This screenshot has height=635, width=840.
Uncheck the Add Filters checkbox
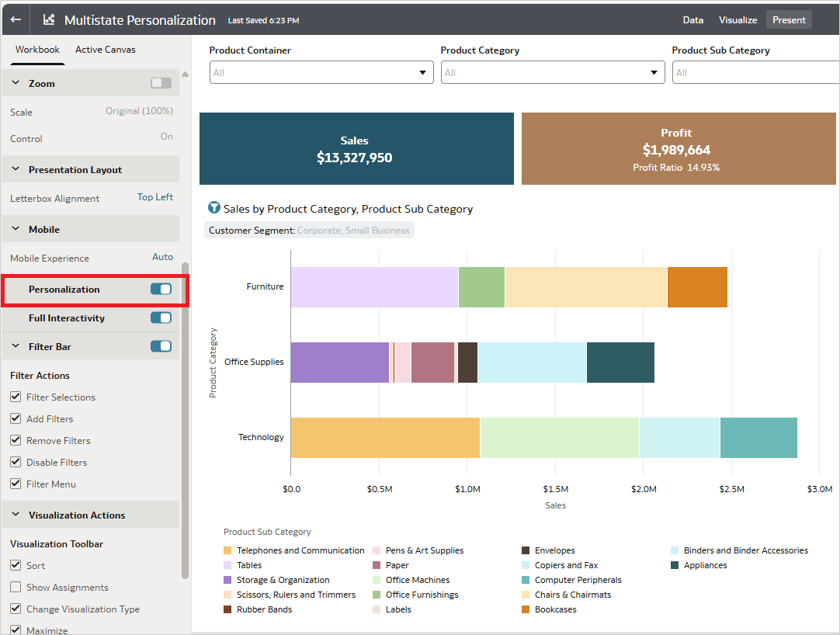[x=15, y=418]
